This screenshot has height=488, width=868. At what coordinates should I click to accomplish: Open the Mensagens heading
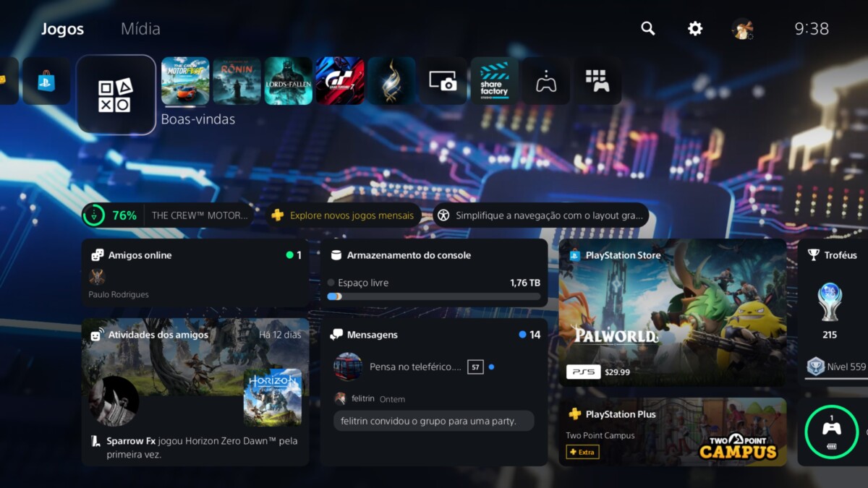tap(373, 335)
